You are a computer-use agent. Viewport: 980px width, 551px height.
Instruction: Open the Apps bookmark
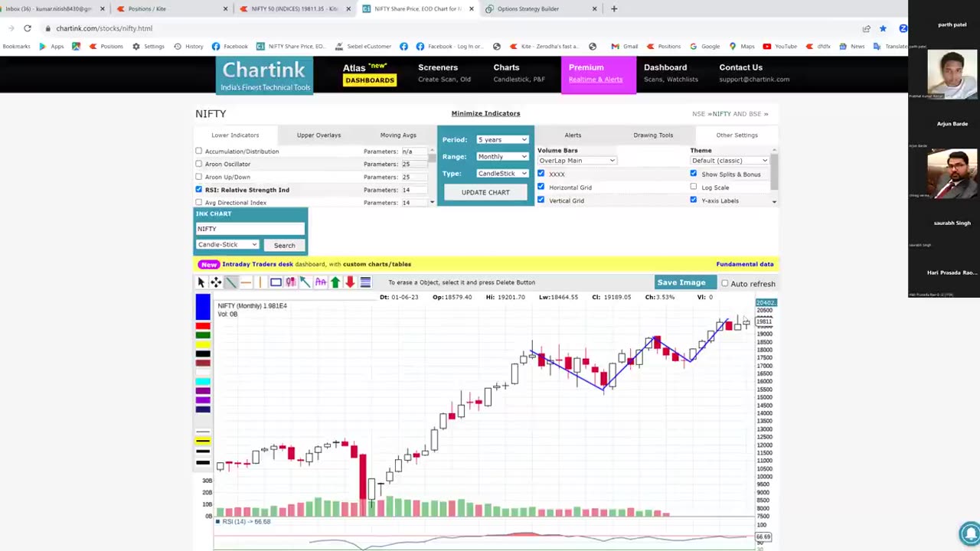(52, 46)
